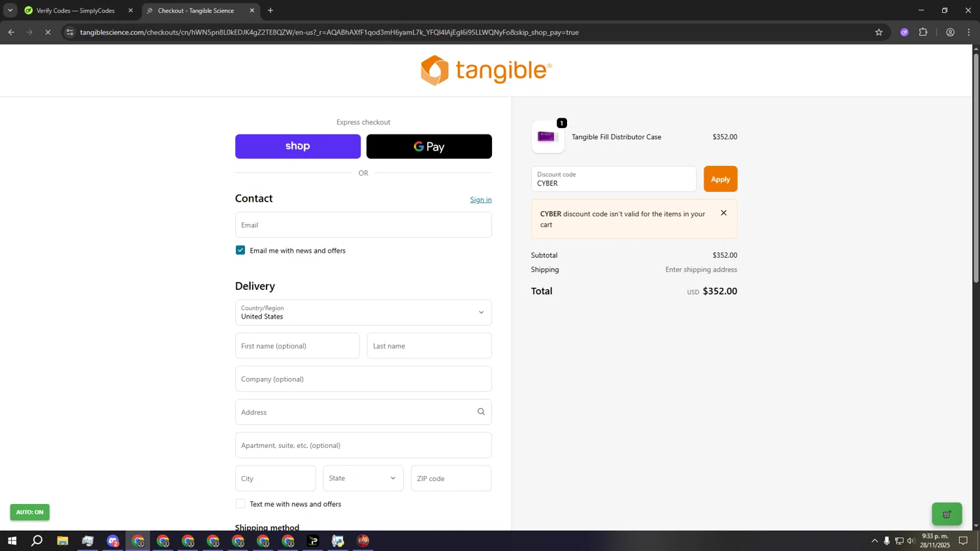
Task: Open the Chrome extensions puzzle menu
Action: [x=923, y=32]
